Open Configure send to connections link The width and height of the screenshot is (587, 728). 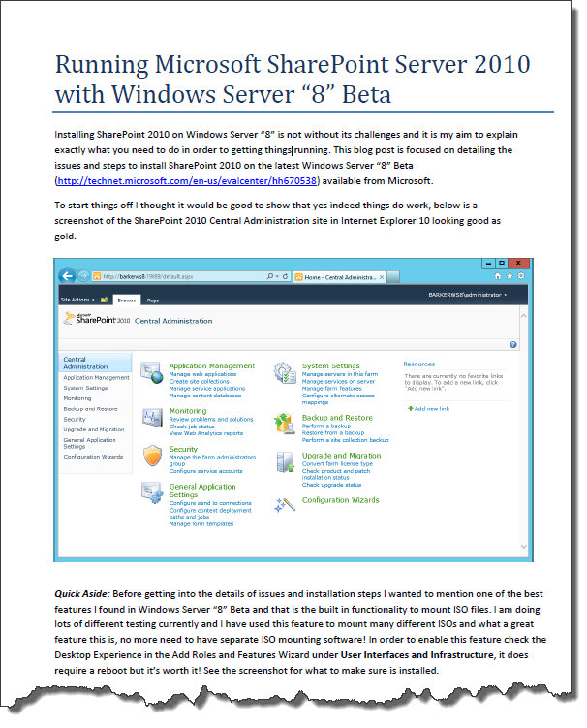coord(210,503)
